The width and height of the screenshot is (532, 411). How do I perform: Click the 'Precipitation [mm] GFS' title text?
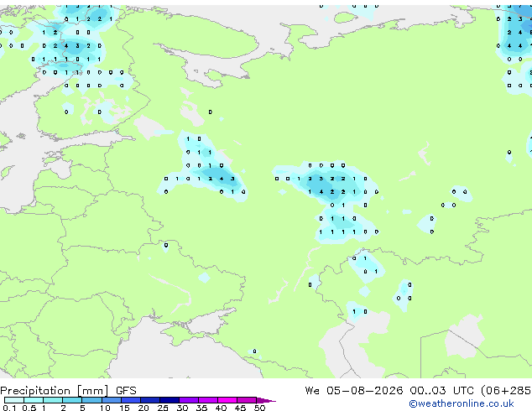(x=68, y=391)
